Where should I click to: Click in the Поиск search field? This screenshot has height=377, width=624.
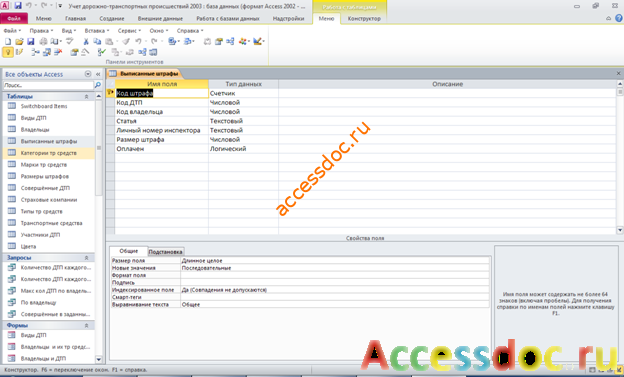pyautogui.click(x=48, y=85)
